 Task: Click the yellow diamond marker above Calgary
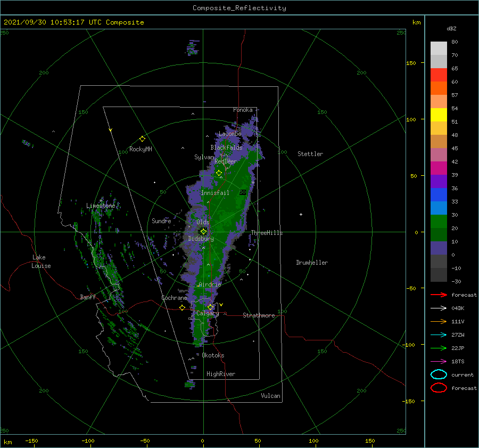coord(210,307)
